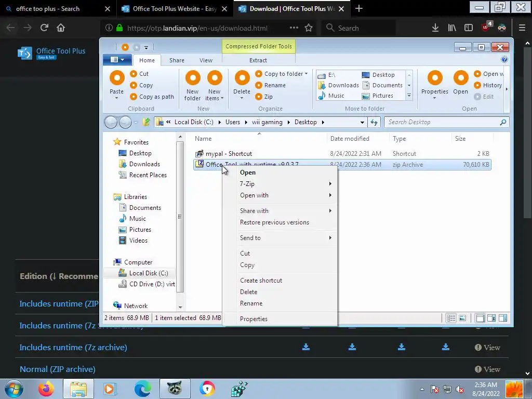Viewport: 532px width, 399px height.
Task: Go up one folder level in Explorer
Action: (146, 122)
